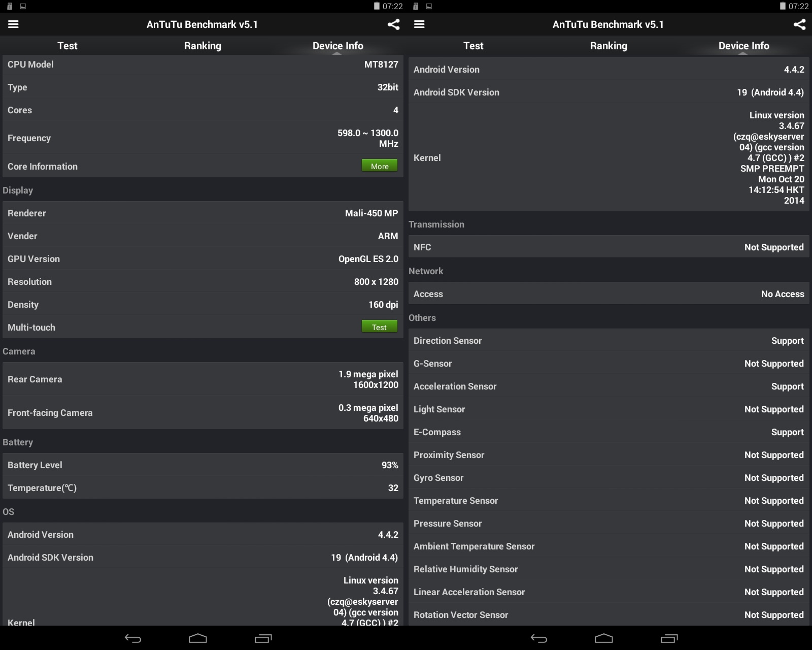Viewport: 812px width, 650px height.
Task: Tap image notification icon in left status bar
Action: point(23,6)
